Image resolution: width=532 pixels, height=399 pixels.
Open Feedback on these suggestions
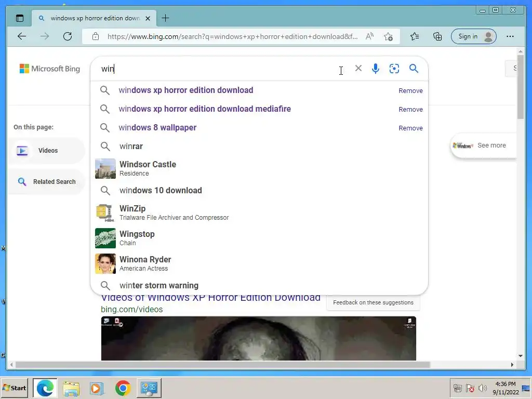pyautogui.click(x=373, y=302)
